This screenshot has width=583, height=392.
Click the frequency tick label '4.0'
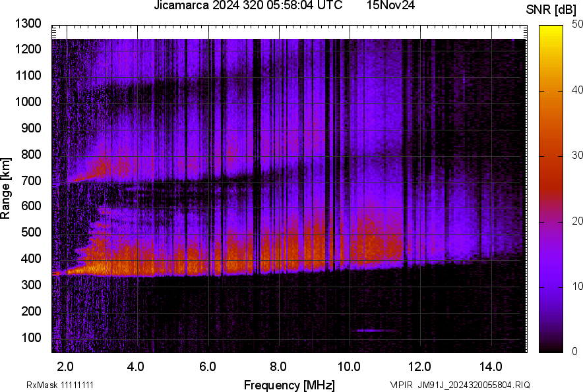click(136, 367)
